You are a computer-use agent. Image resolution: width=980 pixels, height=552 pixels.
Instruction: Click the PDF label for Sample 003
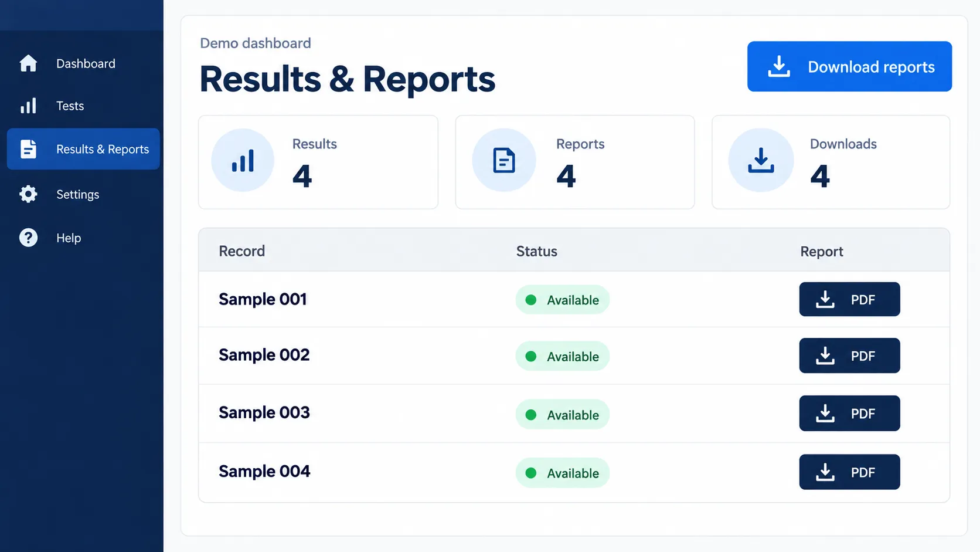[863, 414]
